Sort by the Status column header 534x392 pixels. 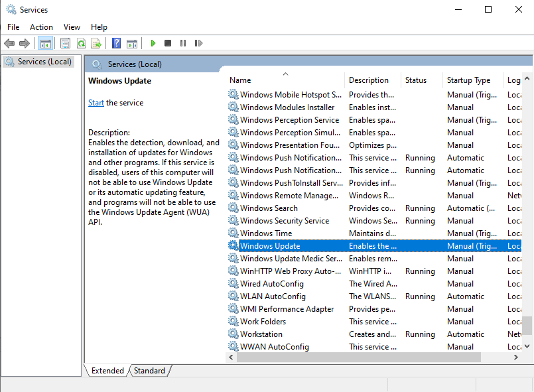pos(416,80)
